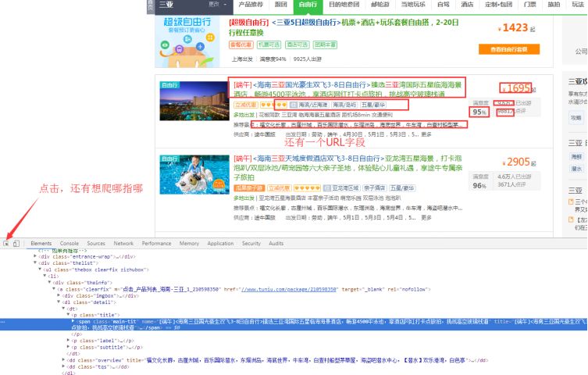Viewport: 588px width, 375px height.
Task: Open the Network tab in DevTools
Action: pos(123,244)
